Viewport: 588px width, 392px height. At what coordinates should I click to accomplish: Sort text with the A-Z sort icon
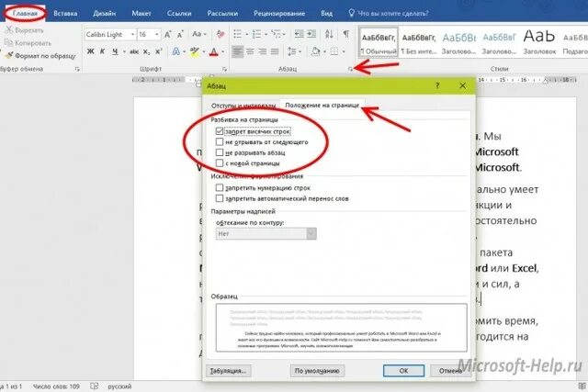point(329,34)
